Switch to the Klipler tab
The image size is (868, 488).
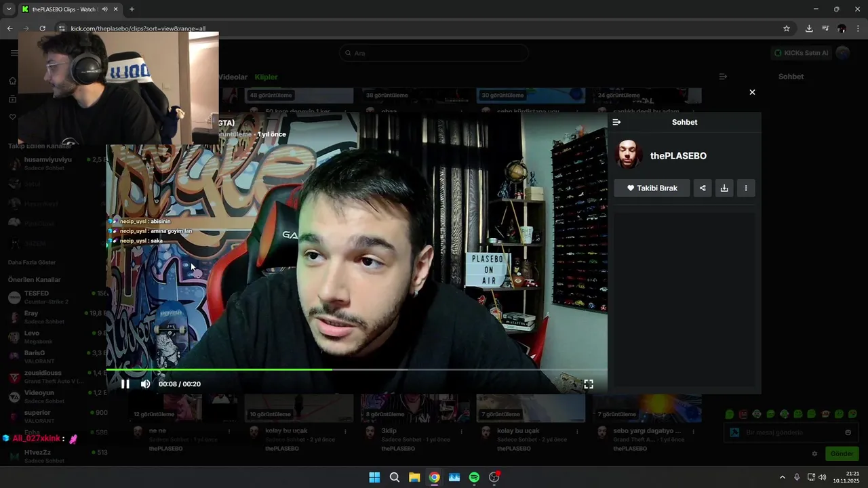tap(266, 77)
